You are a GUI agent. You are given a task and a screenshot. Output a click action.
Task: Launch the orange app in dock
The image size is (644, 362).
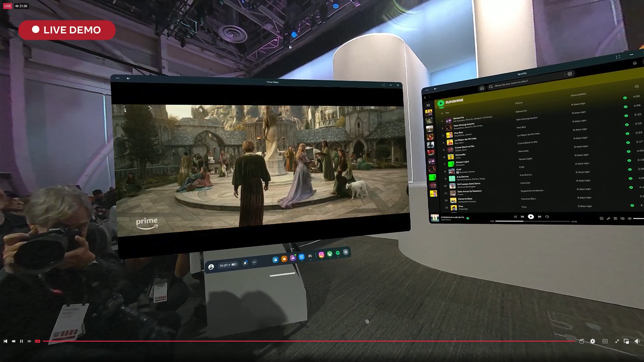[x=284, y=259]
